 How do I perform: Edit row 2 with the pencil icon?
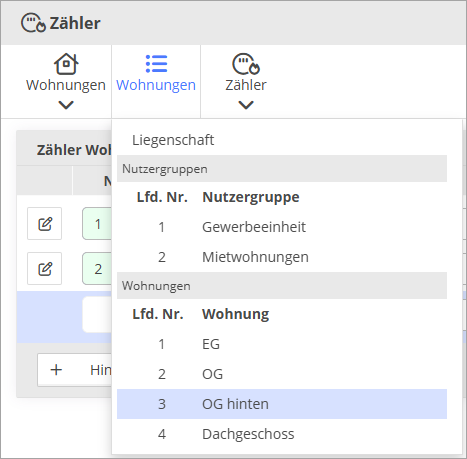tap(45, 269)
